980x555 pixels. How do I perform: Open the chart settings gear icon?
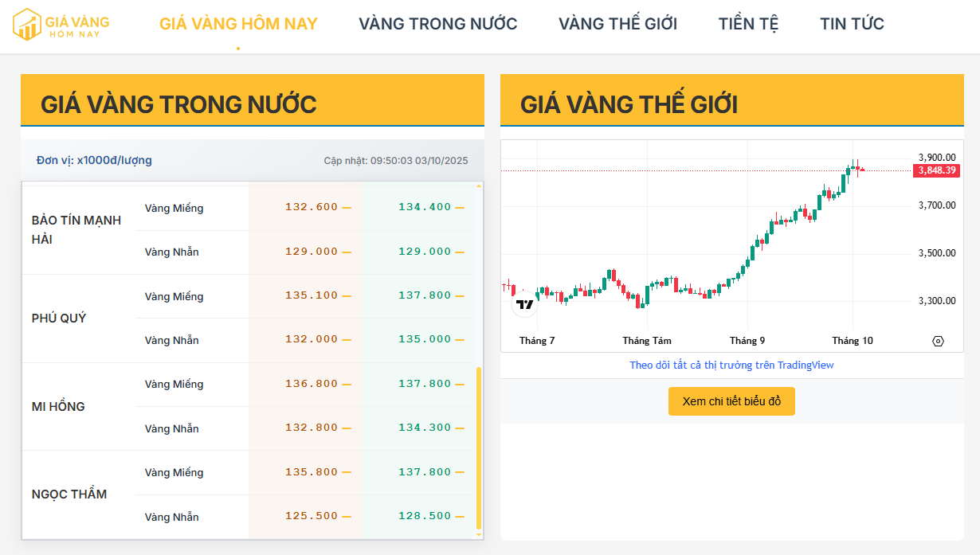938,341
